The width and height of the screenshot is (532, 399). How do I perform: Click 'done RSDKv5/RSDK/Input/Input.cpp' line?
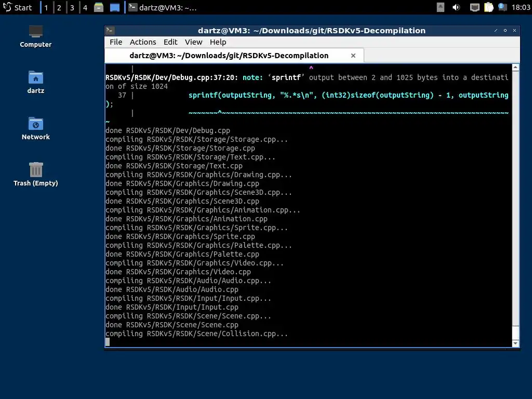click(x=171, y=307)
